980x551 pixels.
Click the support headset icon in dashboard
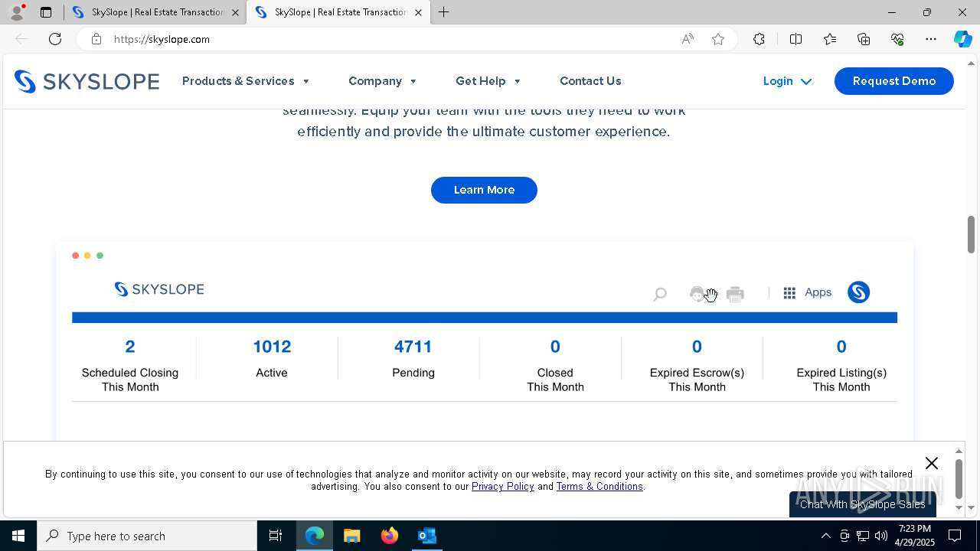coord(697,294)
